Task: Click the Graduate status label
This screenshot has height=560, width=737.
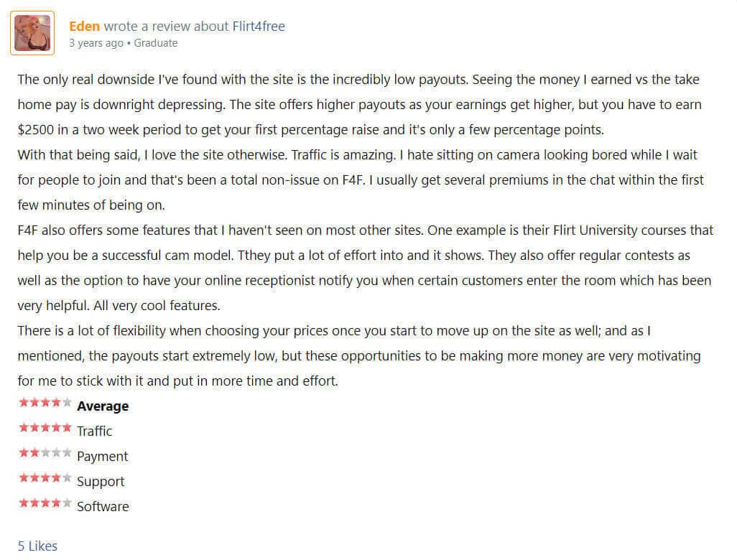Action: pos(156,43)
